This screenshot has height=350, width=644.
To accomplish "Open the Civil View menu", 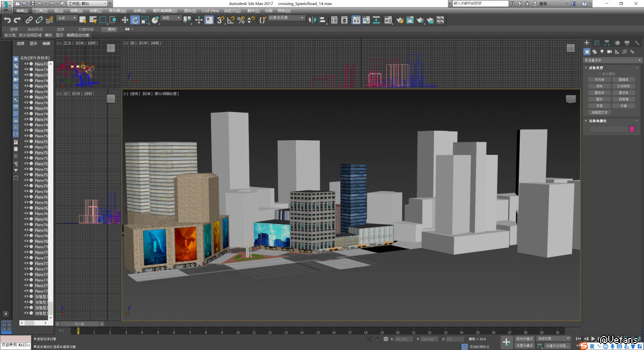I will [x=210, y=11].
